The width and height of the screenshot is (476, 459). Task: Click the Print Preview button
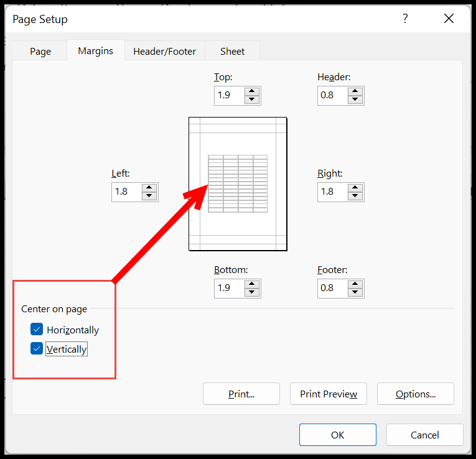(x=328, y=394)
